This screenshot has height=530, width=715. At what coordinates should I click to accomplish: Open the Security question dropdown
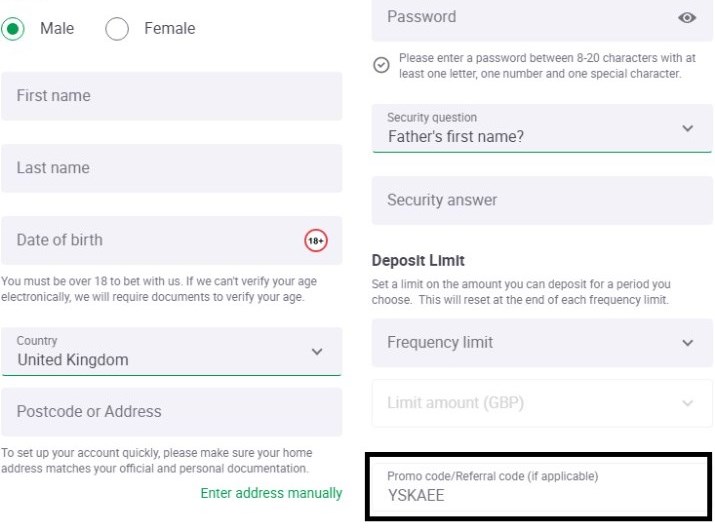[542, 128]
